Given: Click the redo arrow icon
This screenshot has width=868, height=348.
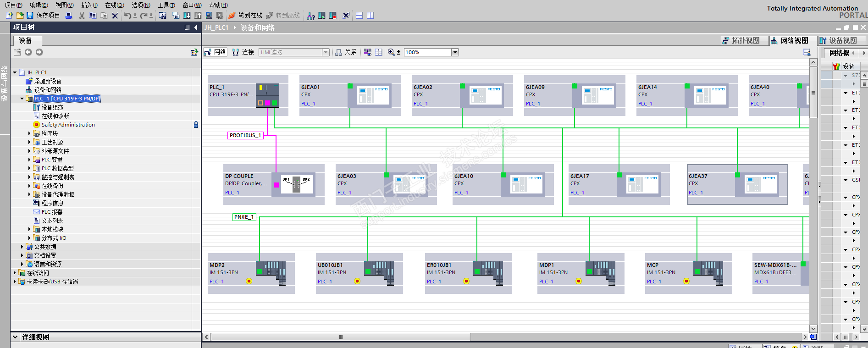Looking at the screenshot, I should tap(144, 16).
